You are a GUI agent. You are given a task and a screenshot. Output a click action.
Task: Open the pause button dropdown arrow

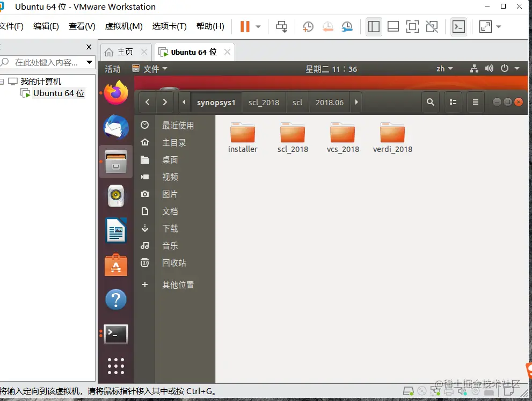click(258, 26)
